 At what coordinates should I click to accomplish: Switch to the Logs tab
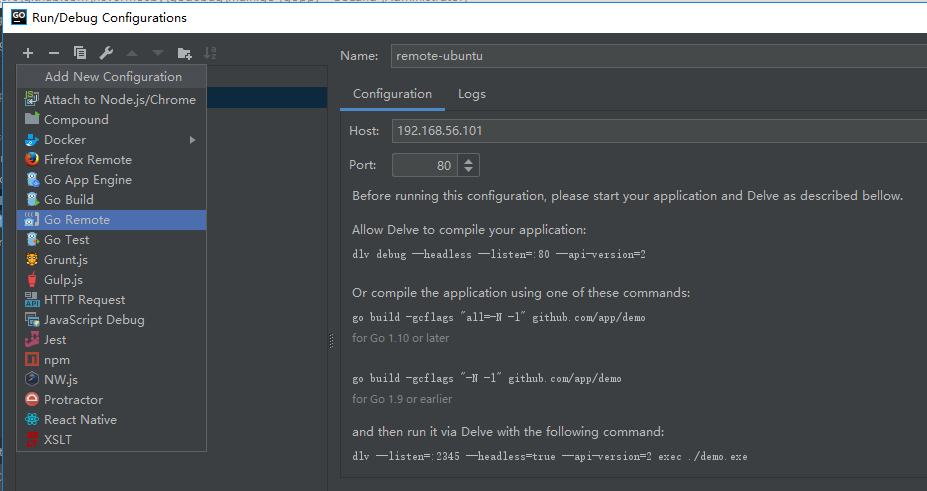point(471,94)
